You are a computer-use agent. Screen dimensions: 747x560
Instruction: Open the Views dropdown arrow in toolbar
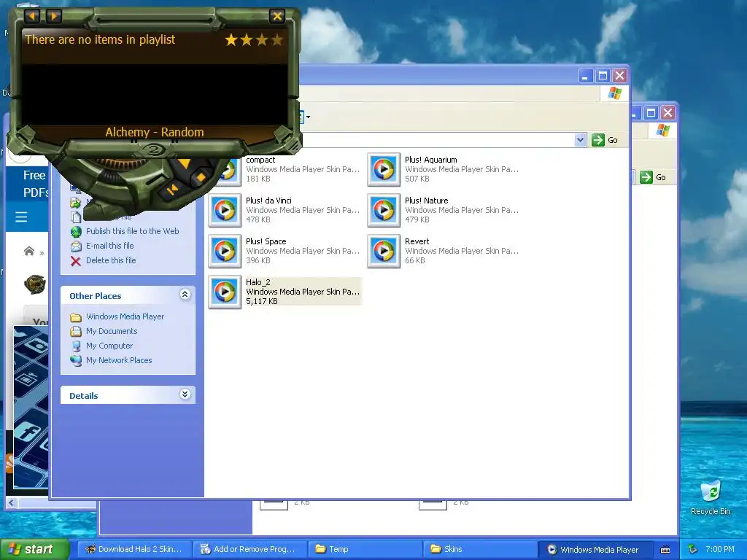point(309,117)
